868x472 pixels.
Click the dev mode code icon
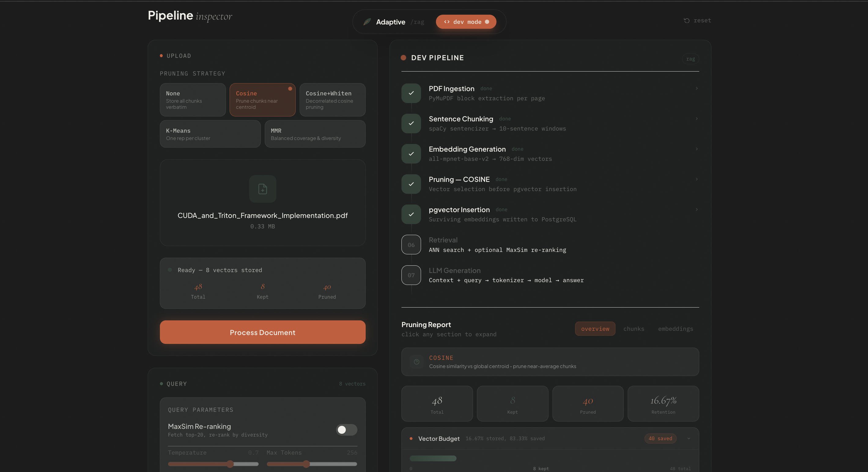[x=447, y=22]
